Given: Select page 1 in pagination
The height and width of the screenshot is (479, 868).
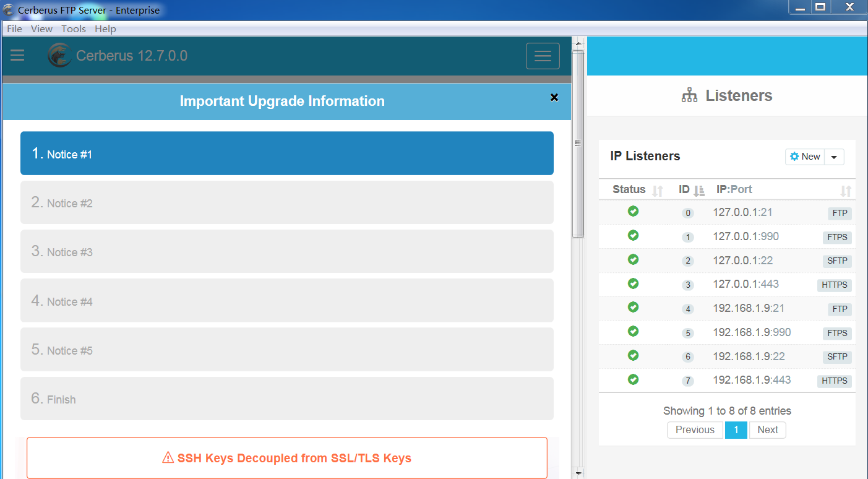Looking at the screenshot, I should click(736, 429).
